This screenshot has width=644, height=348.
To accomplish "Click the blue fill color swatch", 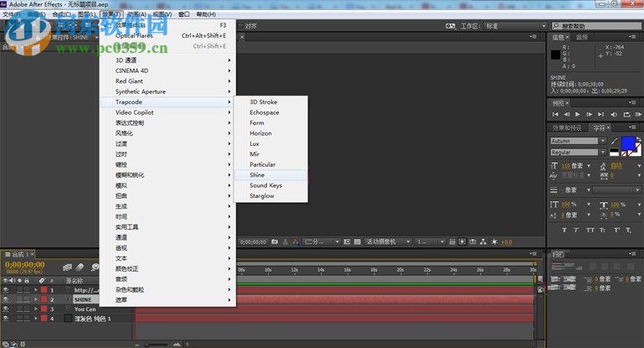I will pyautogui.click(x=628, y=143).
